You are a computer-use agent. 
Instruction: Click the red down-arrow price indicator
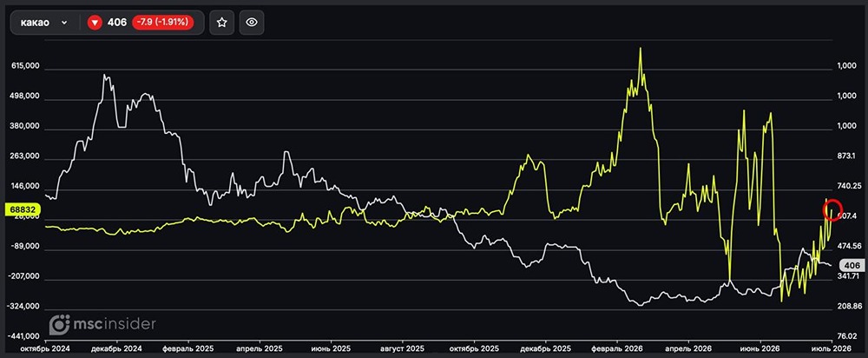pyautogui.click(x=95, y=23)
